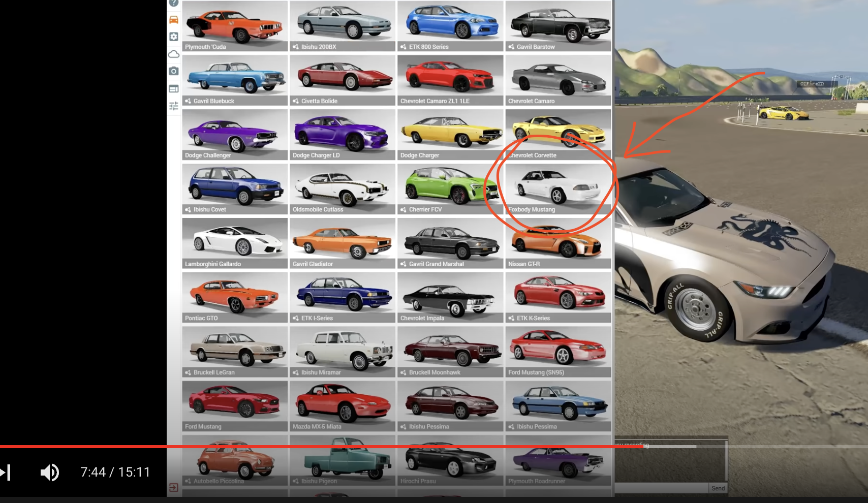Click the share icon beside Cherrier FCV
Screen dimensions: 868x503
403,210
